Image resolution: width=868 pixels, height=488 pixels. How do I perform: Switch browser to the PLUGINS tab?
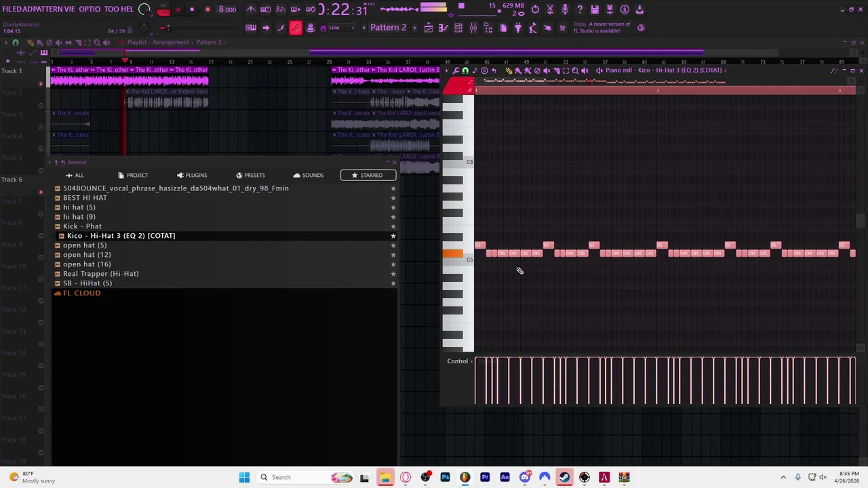[x=192, y=175]
